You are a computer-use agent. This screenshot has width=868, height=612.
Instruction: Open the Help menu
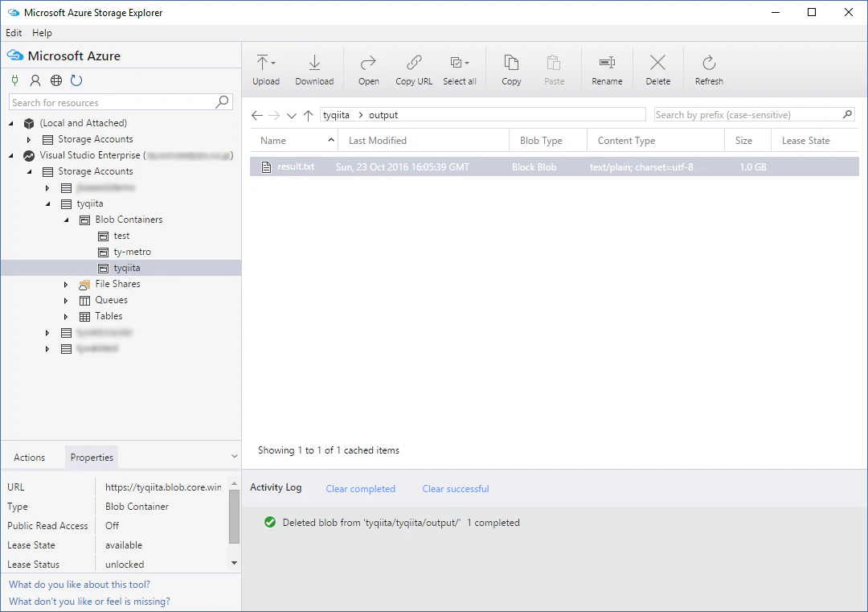(42, 33)
